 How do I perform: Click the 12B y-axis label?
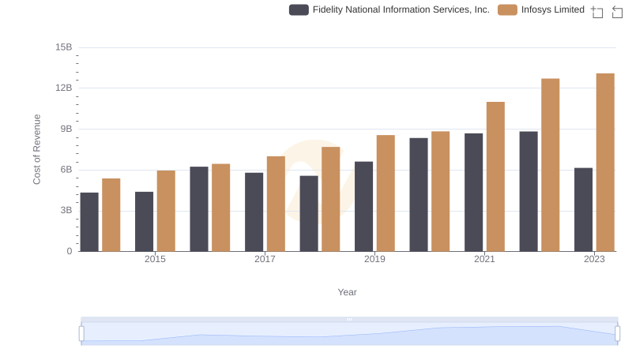tap(64, 88)
